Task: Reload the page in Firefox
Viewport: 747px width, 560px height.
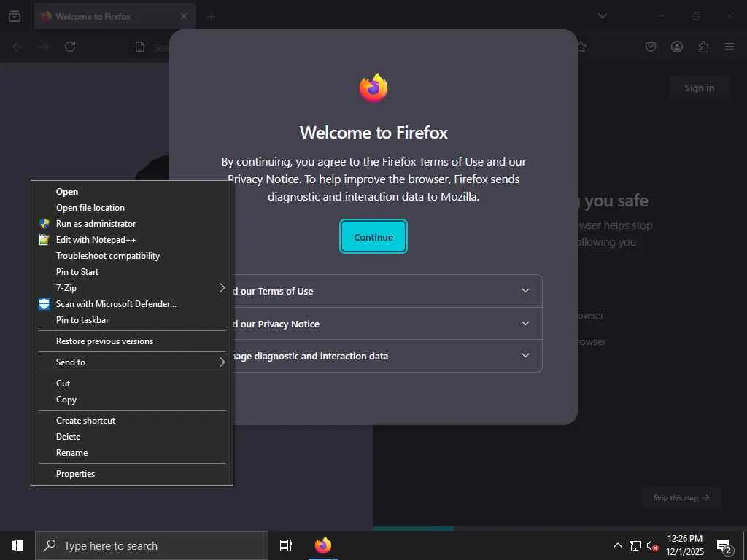Action: (x=70, y=47)
